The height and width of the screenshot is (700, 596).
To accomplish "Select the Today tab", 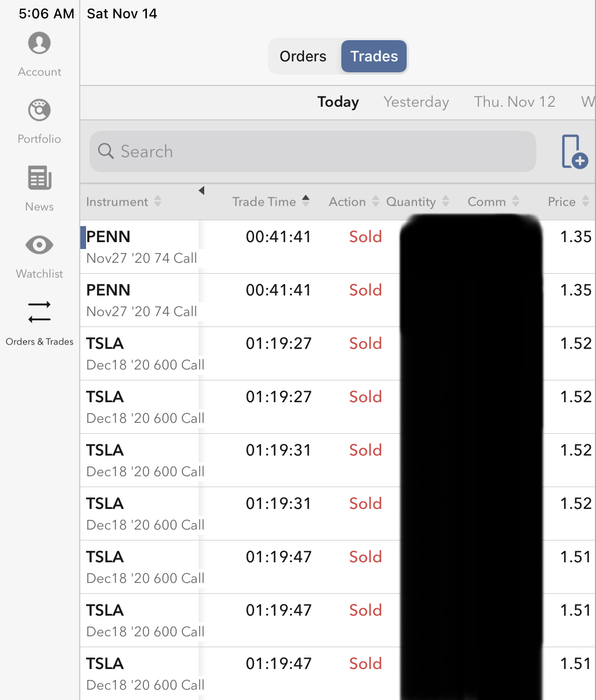I will tap(338, 102).
